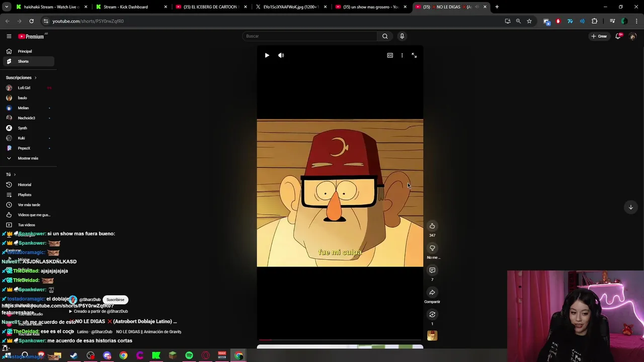Go back in browser history

click(7, 21)
